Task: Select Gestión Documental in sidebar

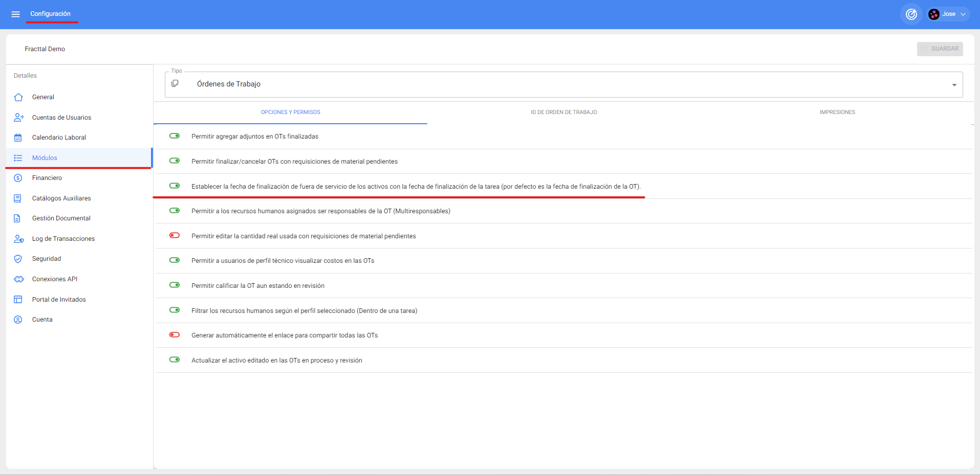Action: coord(61,218)
